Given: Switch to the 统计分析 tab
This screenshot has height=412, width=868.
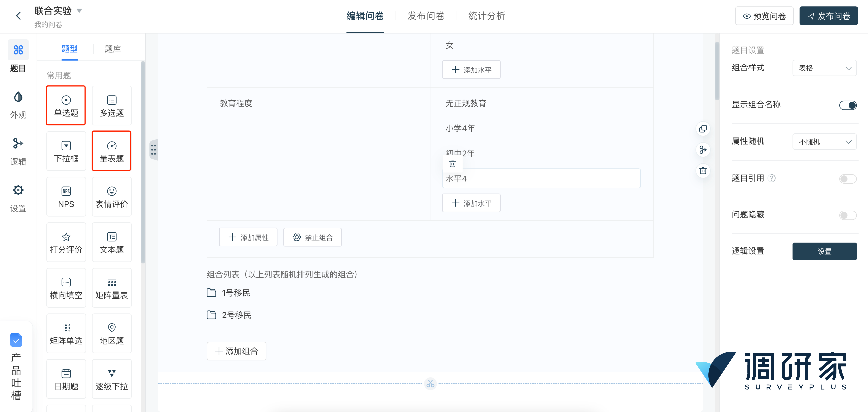Looking at the screenshot, I should point(487,16).
